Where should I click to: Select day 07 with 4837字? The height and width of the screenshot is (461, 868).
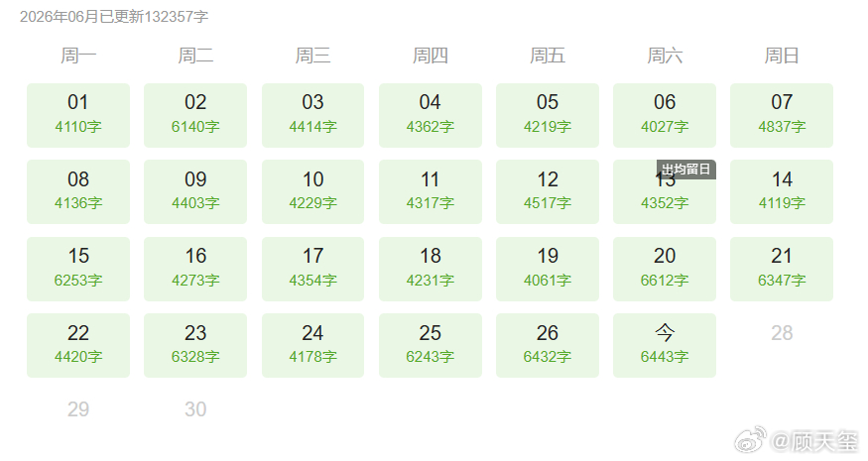point(782,115)
